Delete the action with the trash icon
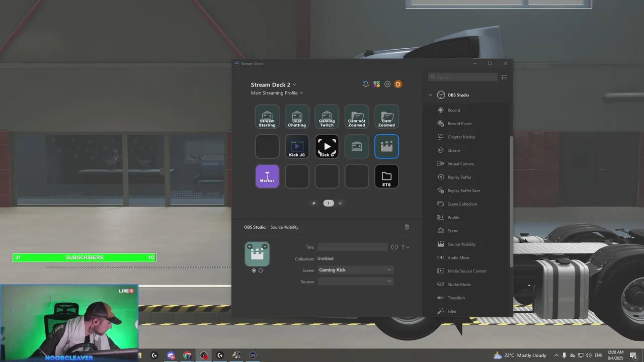Screen dimensions: 644x362 click(x=407, y=227)
